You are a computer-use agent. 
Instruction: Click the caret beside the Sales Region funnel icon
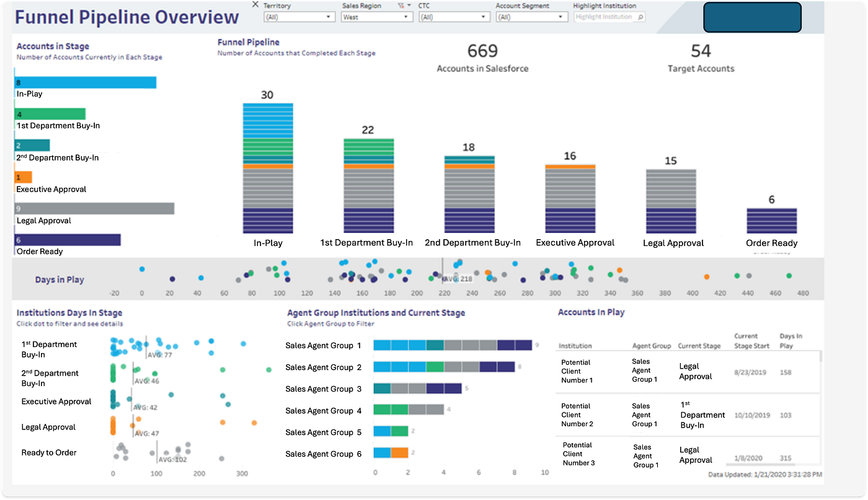408,5
